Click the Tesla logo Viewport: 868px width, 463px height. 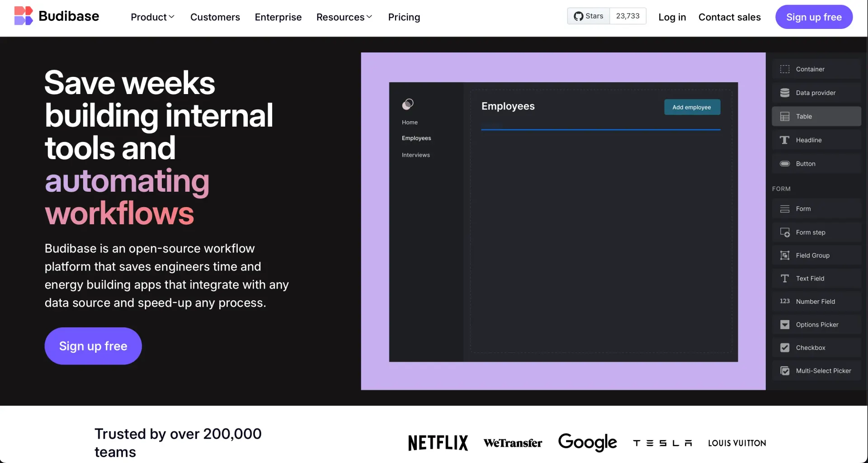(x=662, y=444)
